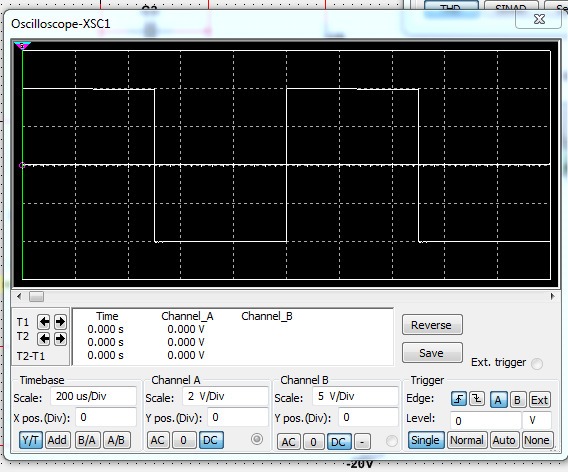Click Channel A Scale field showing 2 V/Div
Screen dimensions: 568x472
pos(225,396)
